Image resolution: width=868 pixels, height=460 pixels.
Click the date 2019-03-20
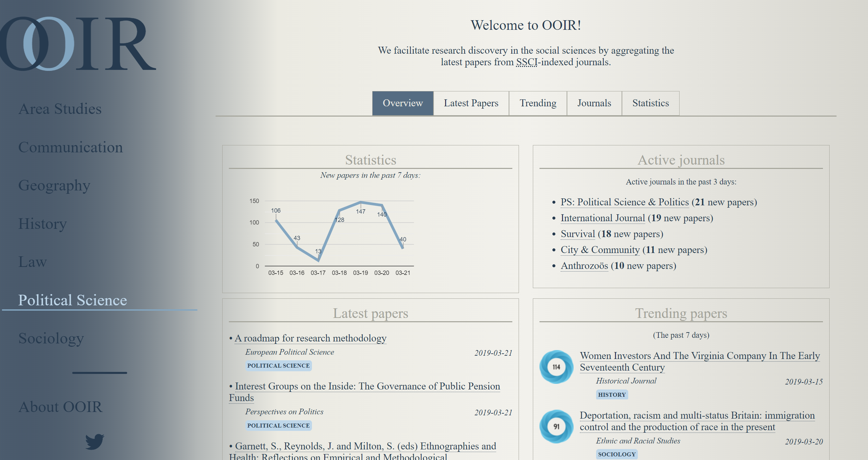click(x=804, y=442)
